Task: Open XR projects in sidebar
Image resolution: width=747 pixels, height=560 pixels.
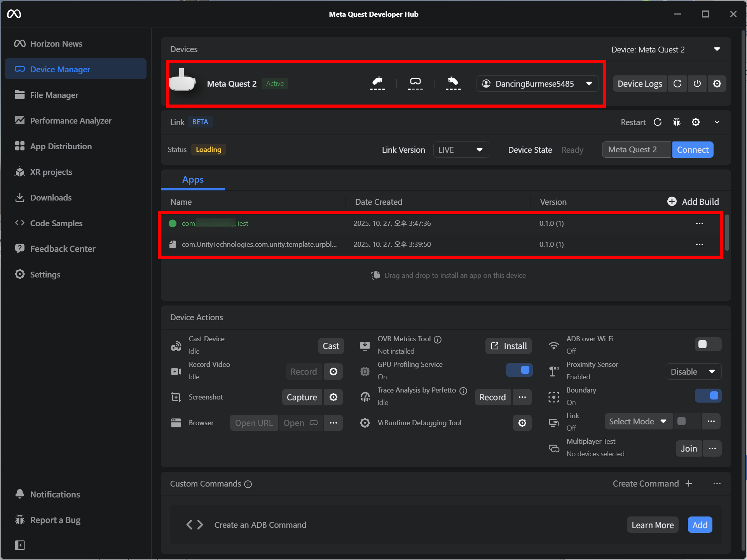Action: [x=75, y=172]
